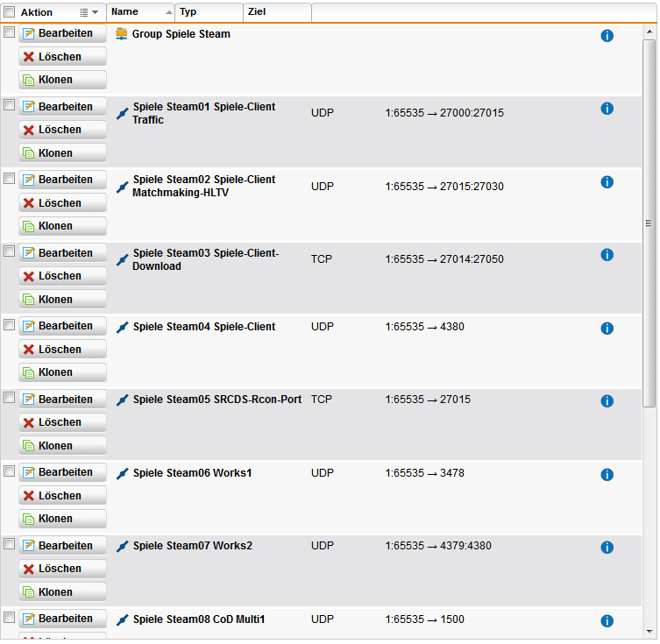Edit Group Spiele Steam via Bearbeiten

pos(62,33)
